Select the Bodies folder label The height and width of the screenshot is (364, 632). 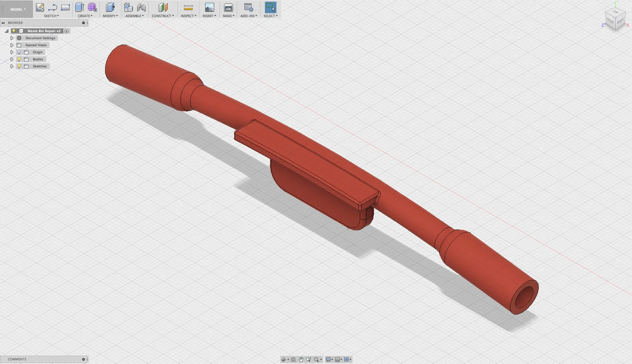pos(38,59)
